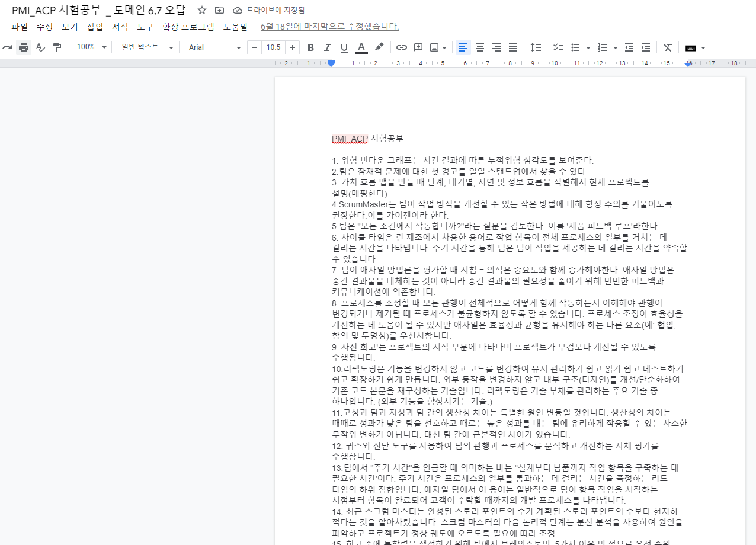756x545 pixels.
Task: Click the right indent marker on ruler
Action: pos(688,64)
